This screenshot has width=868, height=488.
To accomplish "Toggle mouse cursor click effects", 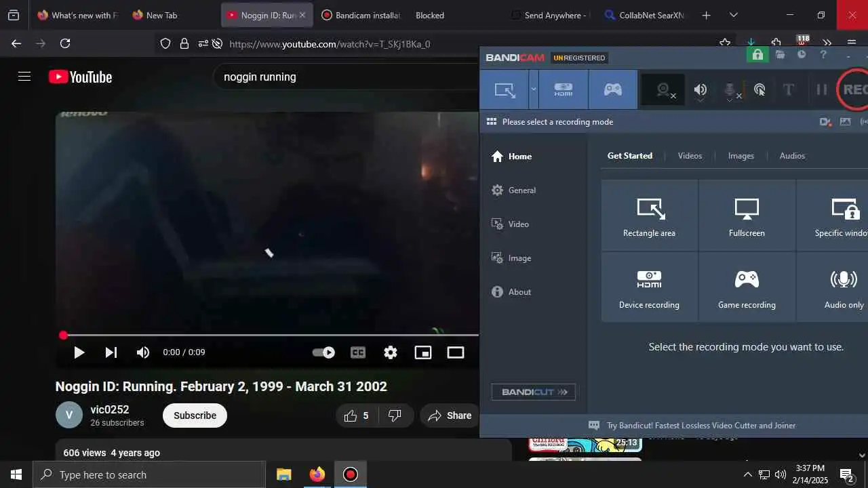I will coord(759,89).
